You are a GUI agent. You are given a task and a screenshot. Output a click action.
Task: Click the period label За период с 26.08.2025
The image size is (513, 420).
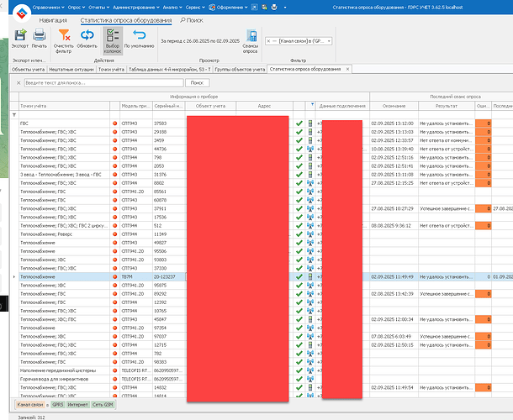(x=200, y=41)
